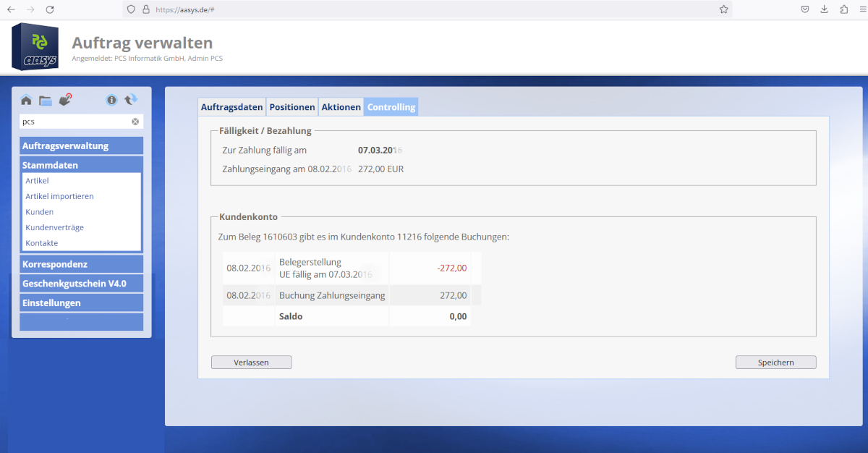
Task: Click the Auftrag verwalten page heading
Action: pos(142,43)
